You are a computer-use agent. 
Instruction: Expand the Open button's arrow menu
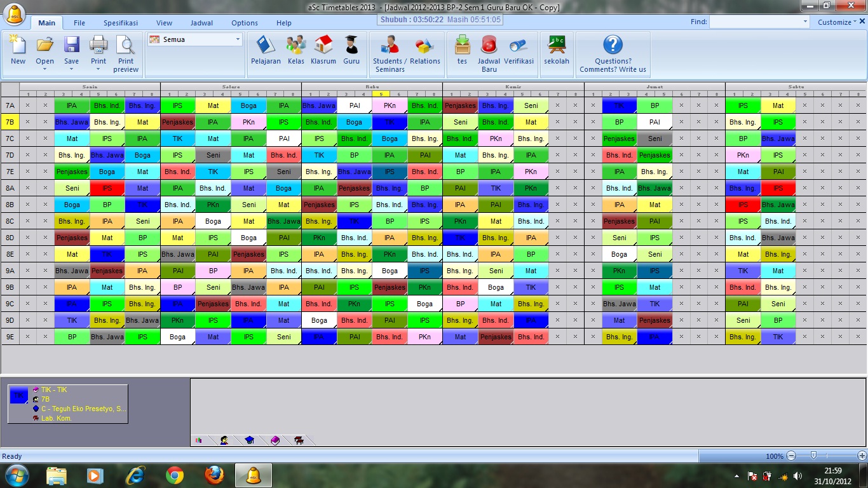pos(44,69)
